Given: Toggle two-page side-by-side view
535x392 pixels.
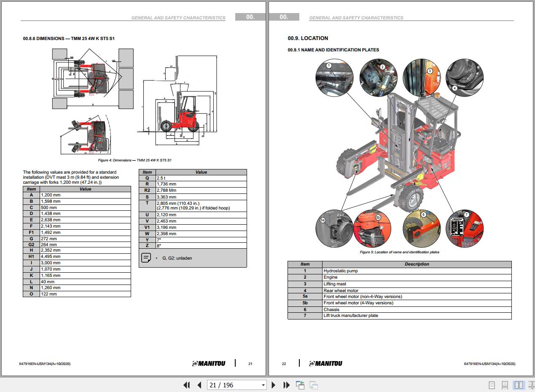Looking at the screenshot, I should click(518, 385).
